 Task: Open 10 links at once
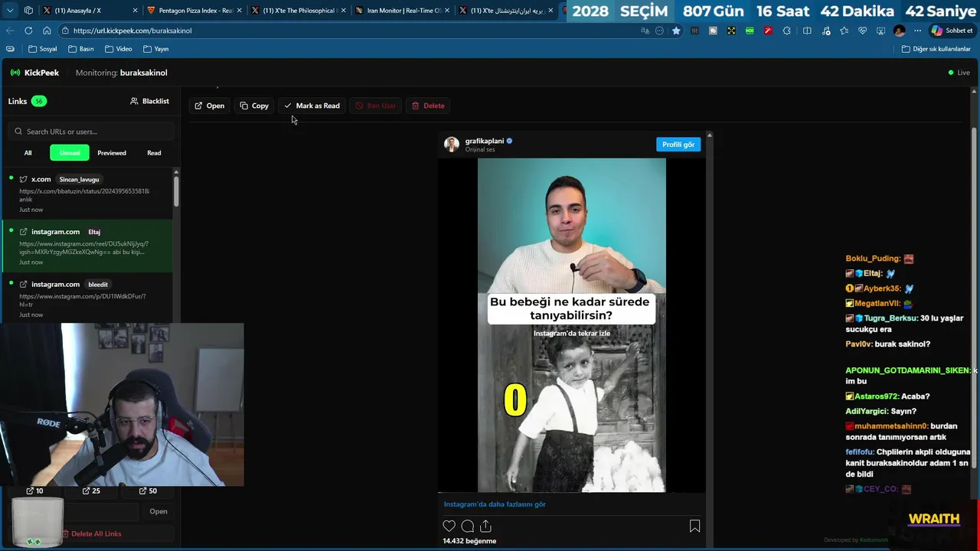34,491
